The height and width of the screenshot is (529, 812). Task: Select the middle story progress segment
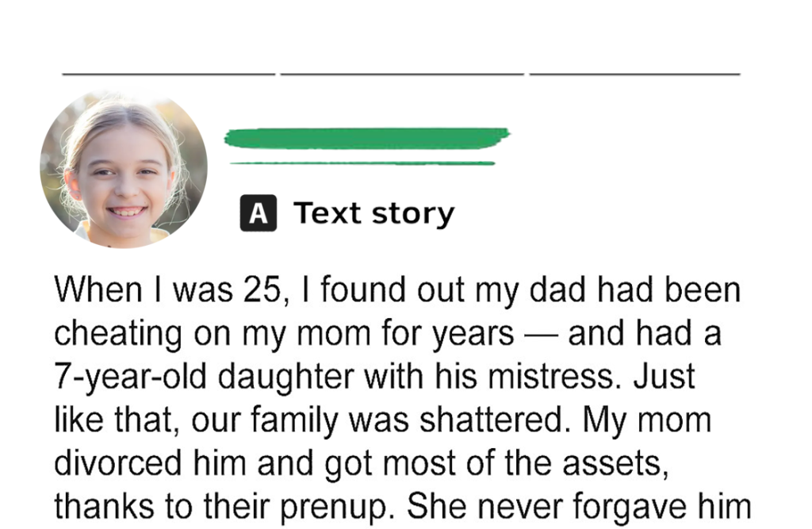(402, 74)
